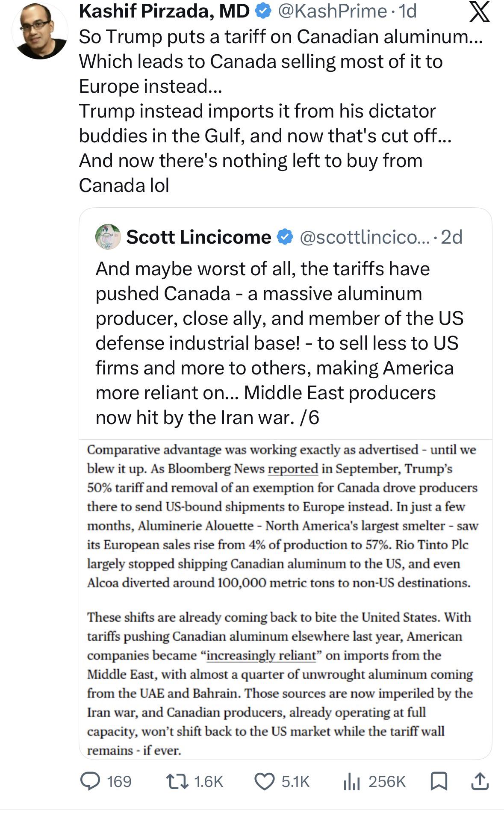Image resolution: width=504 pixels, height=813 pixels.
Task: Tap the share upload icon
Action: click(480, 781)
